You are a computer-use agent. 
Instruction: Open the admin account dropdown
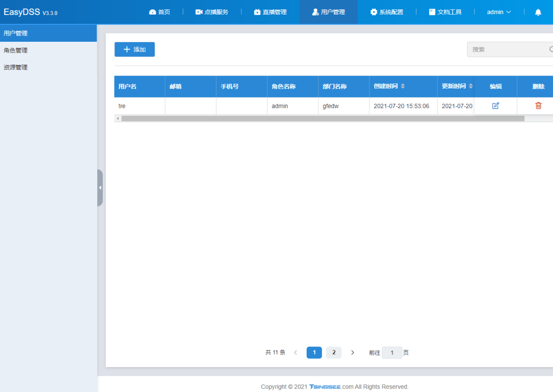click(x=499, y=12)
